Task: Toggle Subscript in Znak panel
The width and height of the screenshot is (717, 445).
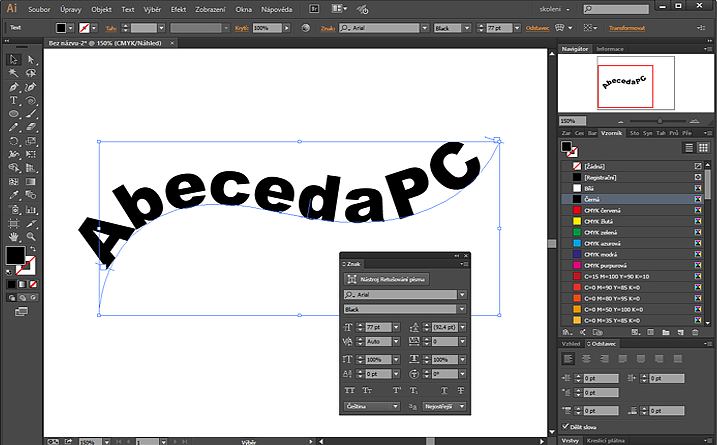Action: point(413,390)
